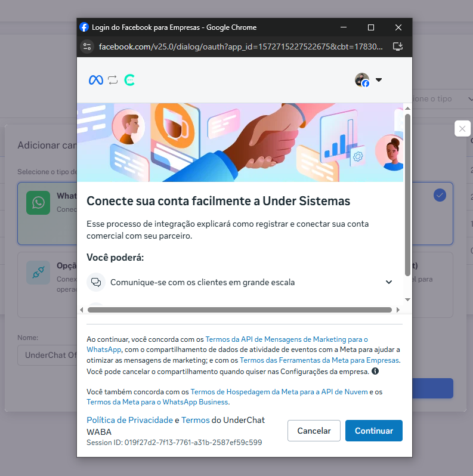Viewport: 473px width, 476px height.
Task: Click the WhatsApp icon in background channel card
Action: pos(38,203)
